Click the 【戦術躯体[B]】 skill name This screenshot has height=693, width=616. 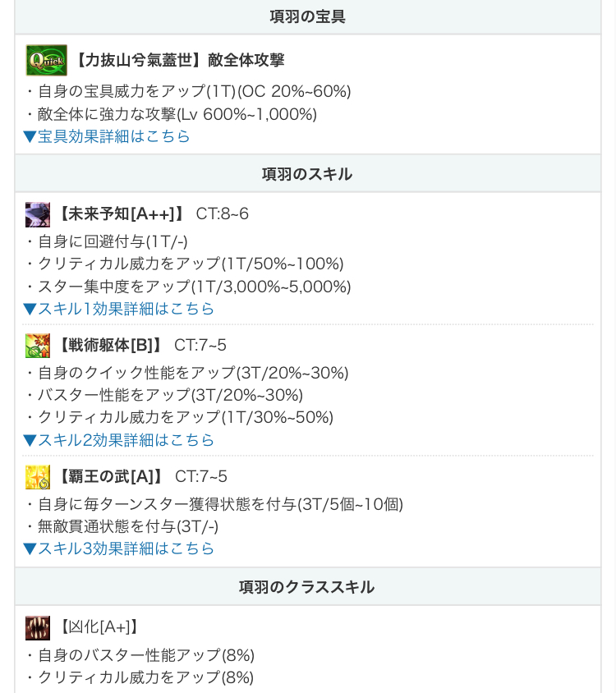point(109,346)
